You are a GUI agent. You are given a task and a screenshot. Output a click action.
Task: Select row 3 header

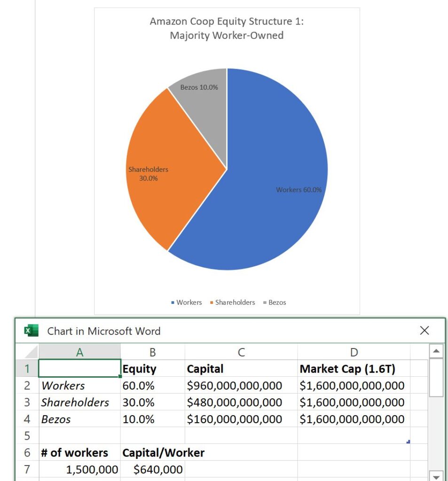click(27, 402)
